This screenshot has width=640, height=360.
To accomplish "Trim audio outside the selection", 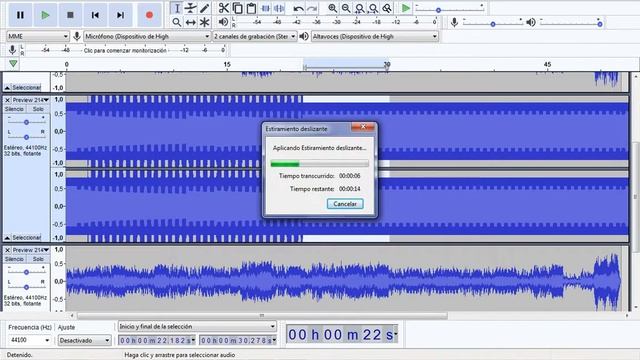I will coord(265,8).
